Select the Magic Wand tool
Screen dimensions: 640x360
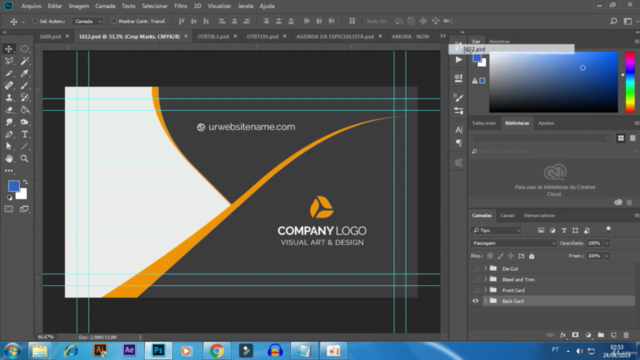coord(24,61)
